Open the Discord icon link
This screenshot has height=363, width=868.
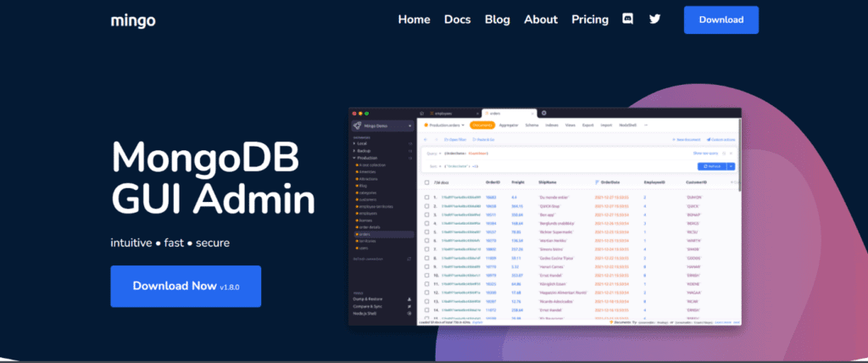point(627,20)
